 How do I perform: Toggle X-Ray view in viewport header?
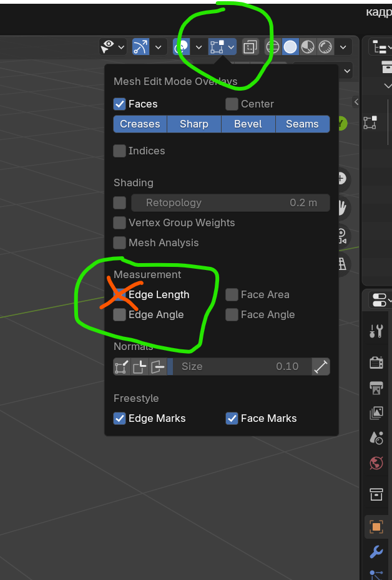(x=250, y=47)
